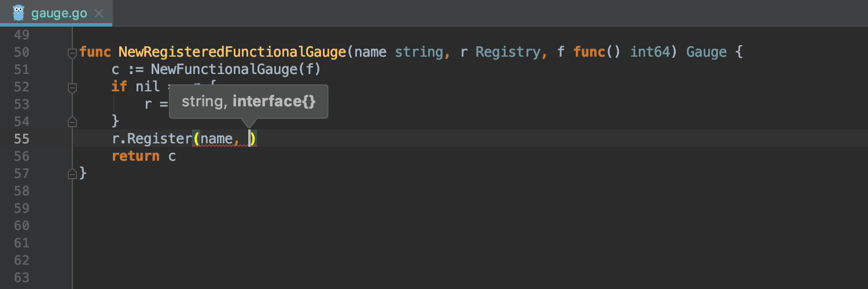Click line number 55 in the gutter

21,139
